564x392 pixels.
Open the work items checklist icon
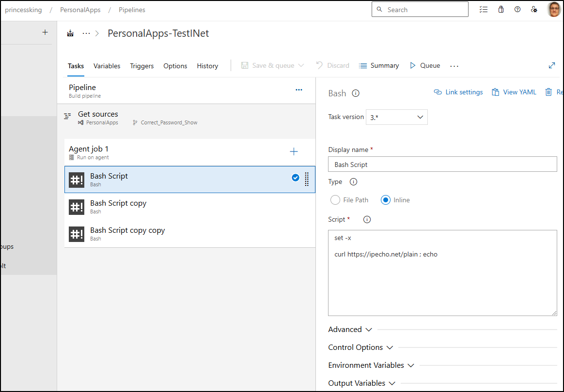pyautogui.click(x=484, y=10)
